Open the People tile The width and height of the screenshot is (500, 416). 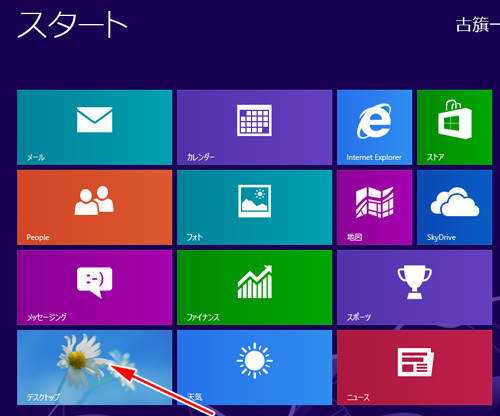[x=95, y=207]
